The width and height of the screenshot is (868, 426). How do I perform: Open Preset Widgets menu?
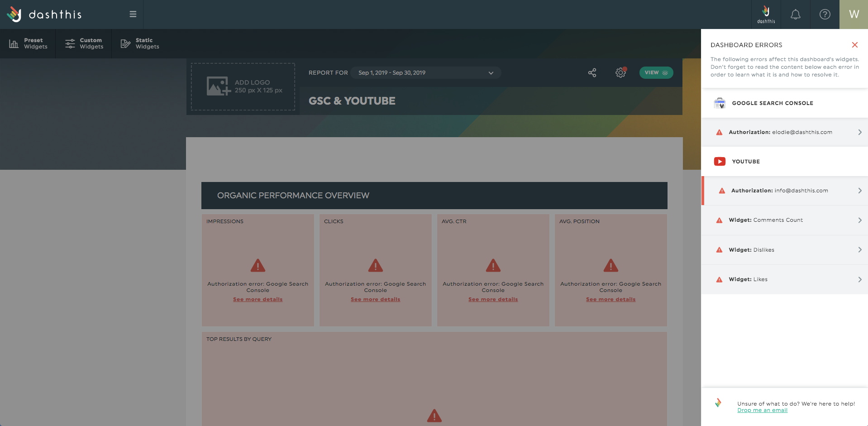pos(28,43)
